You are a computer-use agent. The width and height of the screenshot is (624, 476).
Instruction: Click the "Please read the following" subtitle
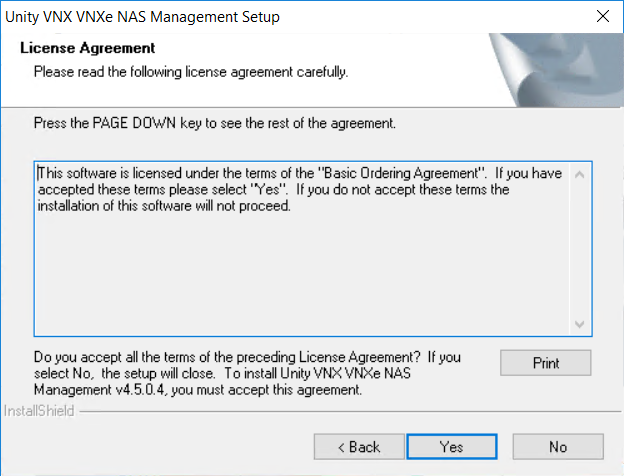190,72
